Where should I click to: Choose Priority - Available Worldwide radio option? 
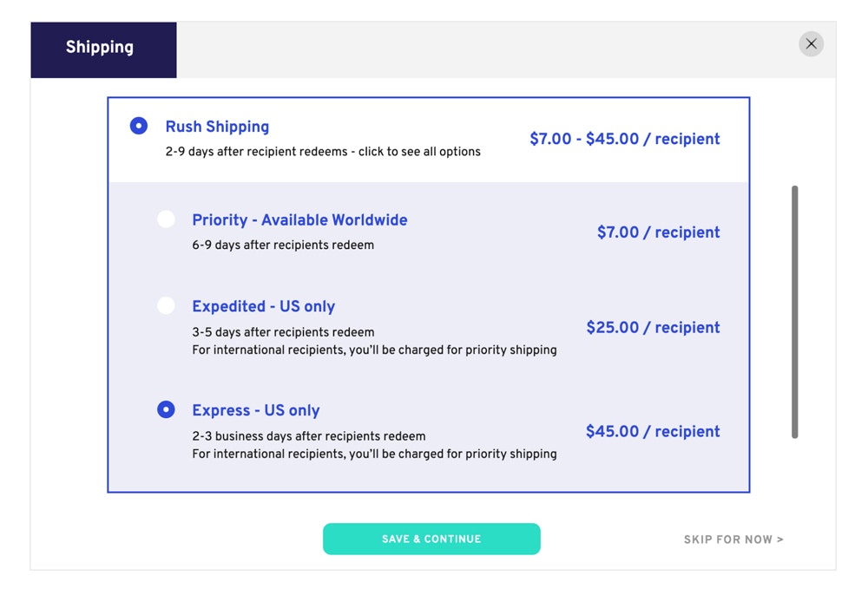coord(166,219)
